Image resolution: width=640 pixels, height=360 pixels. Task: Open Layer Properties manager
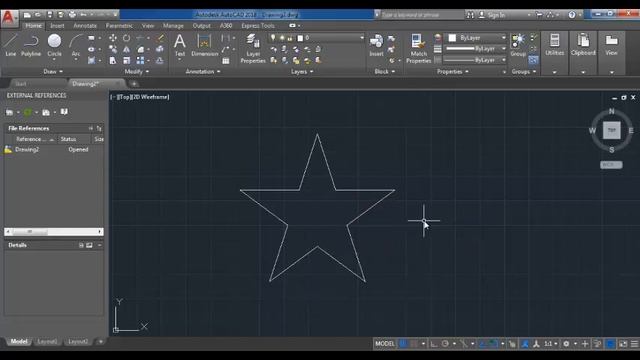point(253,49)
